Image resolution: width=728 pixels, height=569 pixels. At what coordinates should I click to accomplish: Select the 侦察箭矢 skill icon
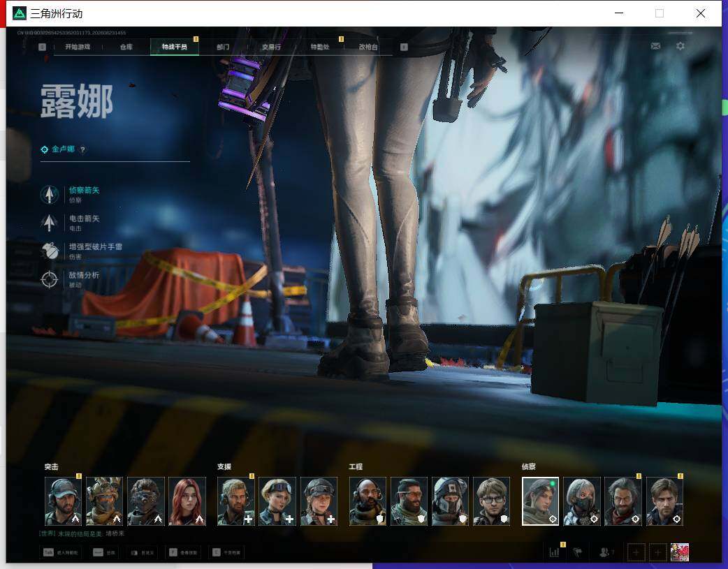pyautogui.click(x=49, y=195)
